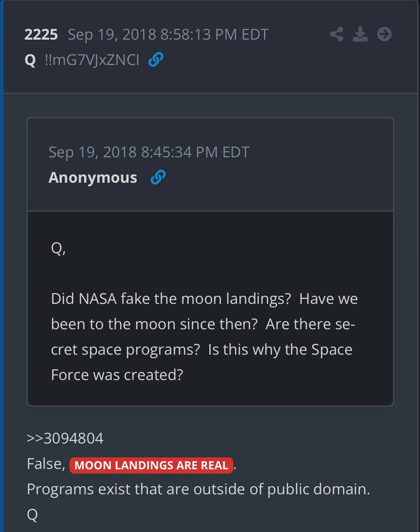
Task: Select the !!mG7VJxZNCI tripcode
Action: point(92,60)
